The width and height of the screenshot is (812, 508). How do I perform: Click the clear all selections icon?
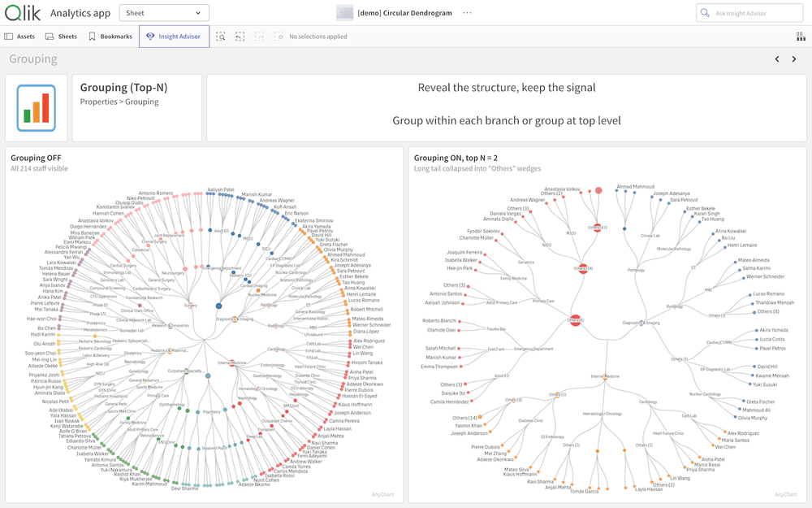[x=279, y=37]
